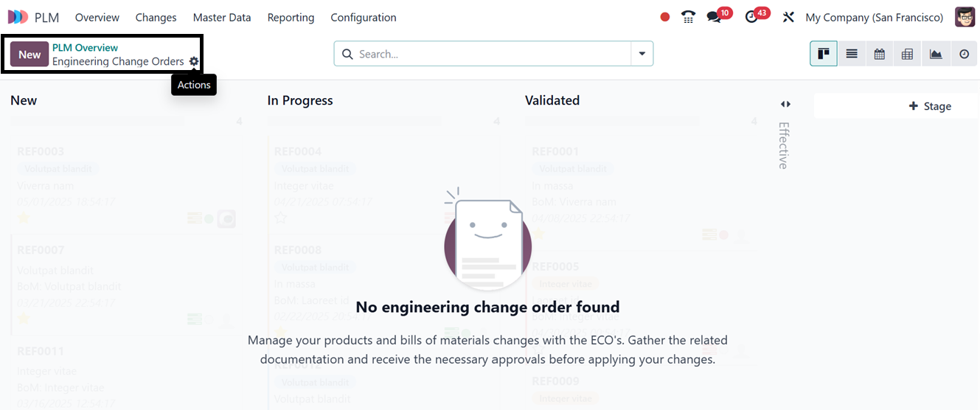Open the VoIP phone dialer icon
The width and height of the screenshot is (980, 410).
coord(688,17)
